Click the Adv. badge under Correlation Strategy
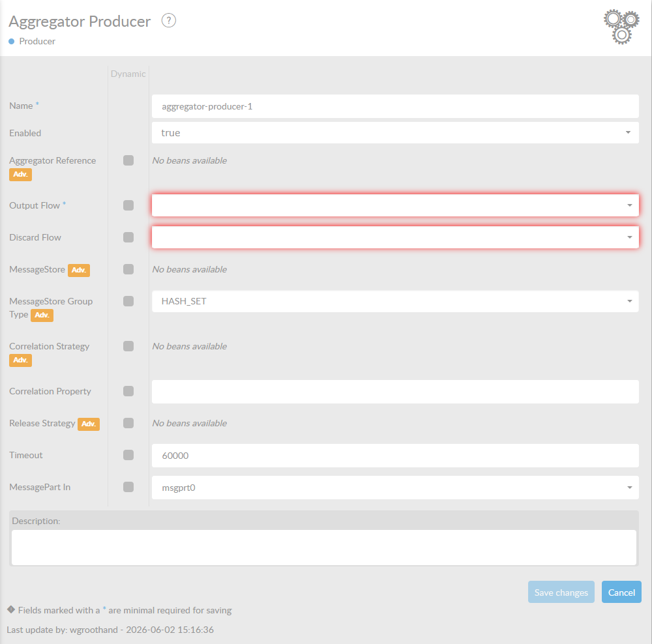Screen dimensions: 652x644 [x=20, y=360]
